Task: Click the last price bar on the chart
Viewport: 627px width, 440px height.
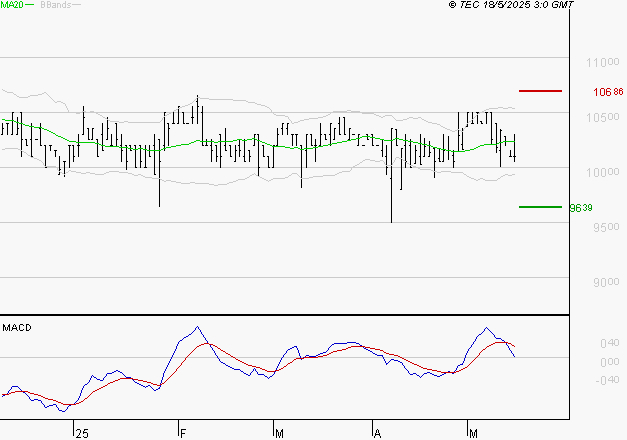Action: click(514, 148)
